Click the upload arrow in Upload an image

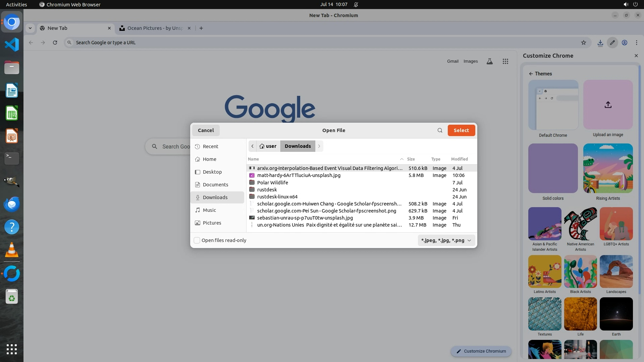[x=608, y=105]
